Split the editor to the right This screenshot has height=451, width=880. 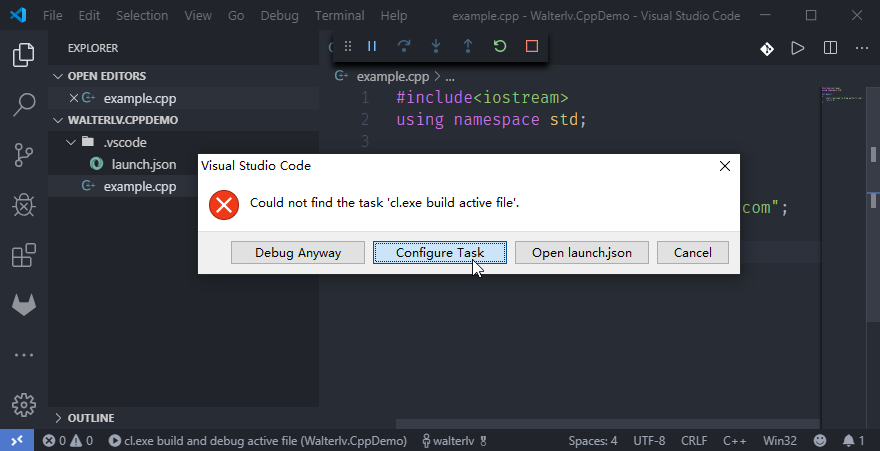coord(830,48)
